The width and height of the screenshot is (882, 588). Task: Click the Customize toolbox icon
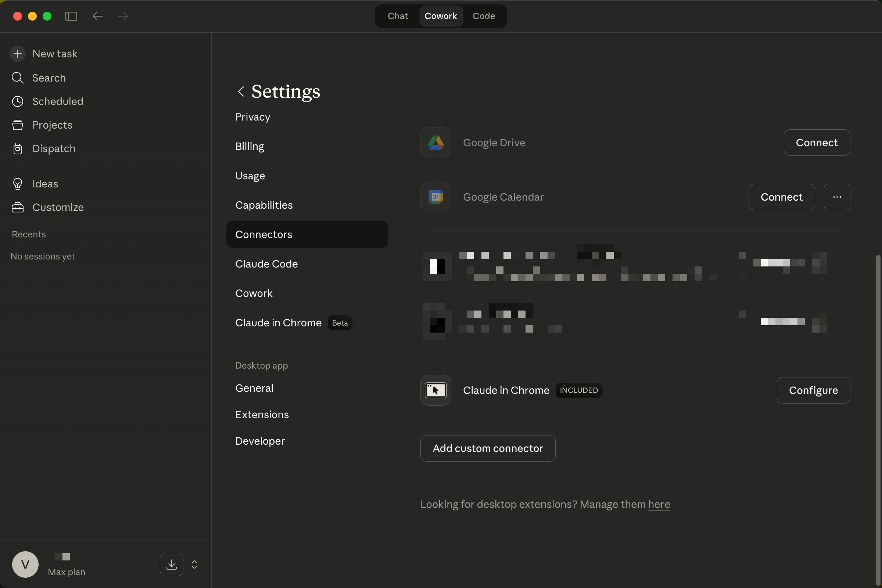pyautogui.click(x=17, y=207)
